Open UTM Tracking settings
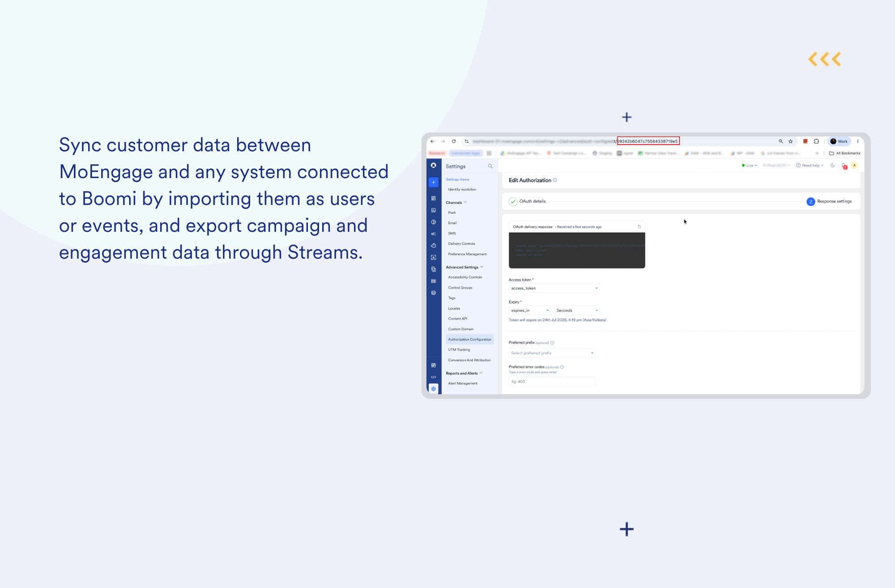Screen dimensions: 895x588 coord(459,349)
